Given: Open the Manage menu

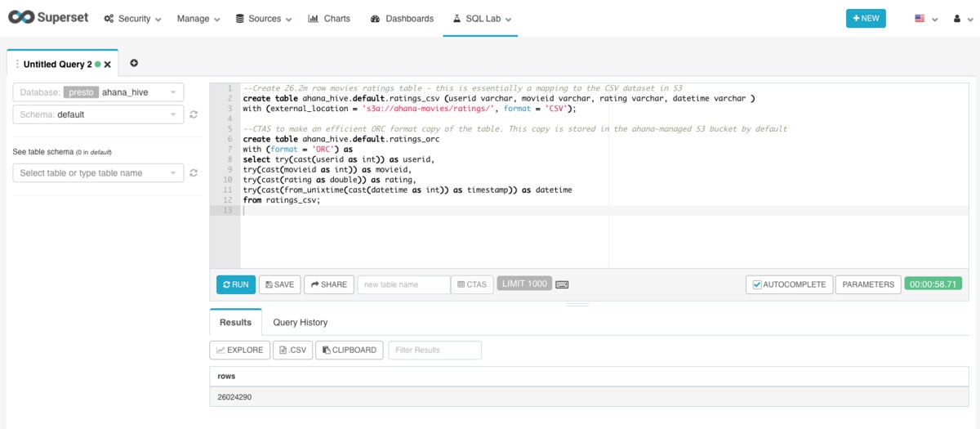Looking at the screenshot, I should point(198,19).
